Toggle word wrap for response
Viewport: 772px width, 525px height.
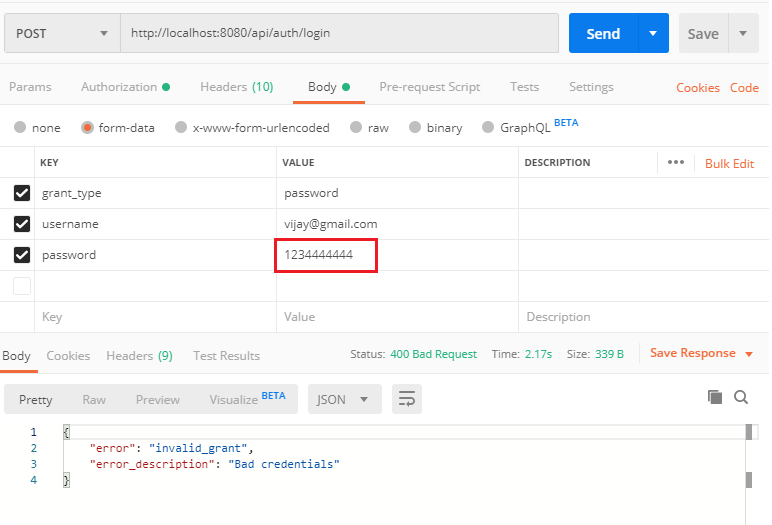[406, 399]
